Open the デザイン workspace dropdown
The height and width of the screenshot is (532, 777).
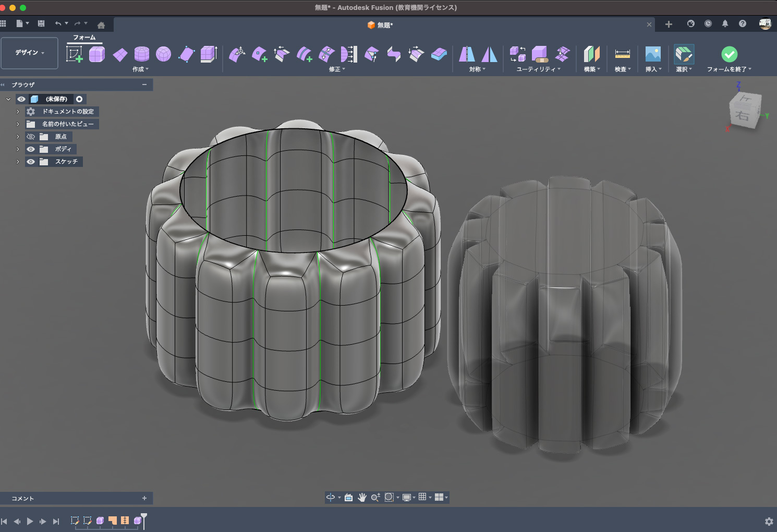pos(29,53)
